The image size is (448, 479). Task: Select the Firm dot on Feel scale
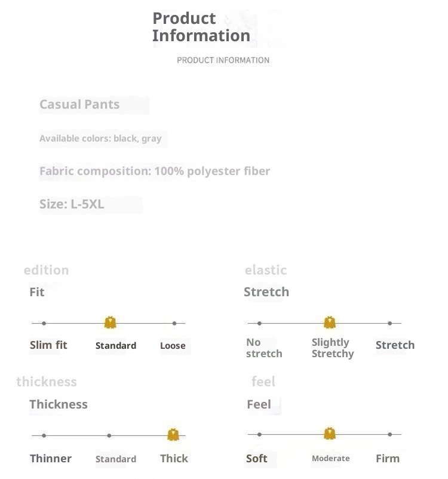point(390,434)
